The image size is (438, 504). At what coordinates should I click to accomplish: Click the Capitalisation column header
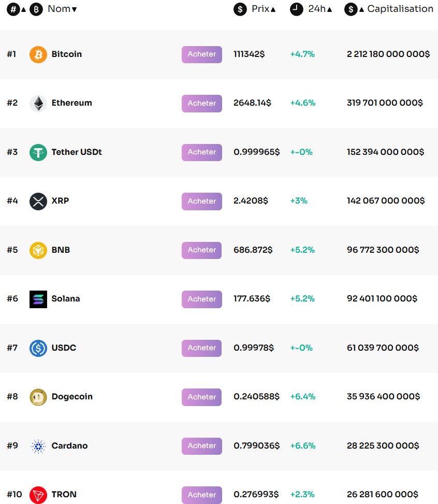[400, 9]
